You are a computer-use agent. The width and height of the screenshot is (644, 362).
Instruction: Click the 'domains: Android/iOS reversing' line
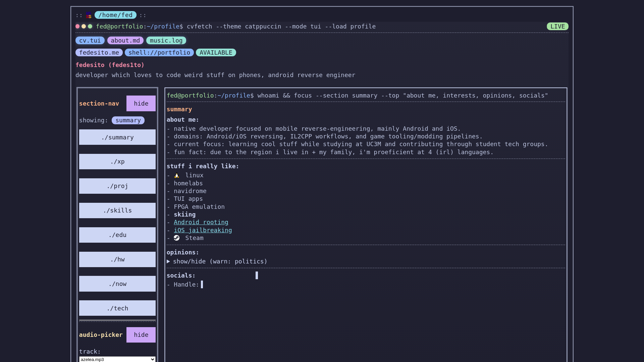click(324, 136)
